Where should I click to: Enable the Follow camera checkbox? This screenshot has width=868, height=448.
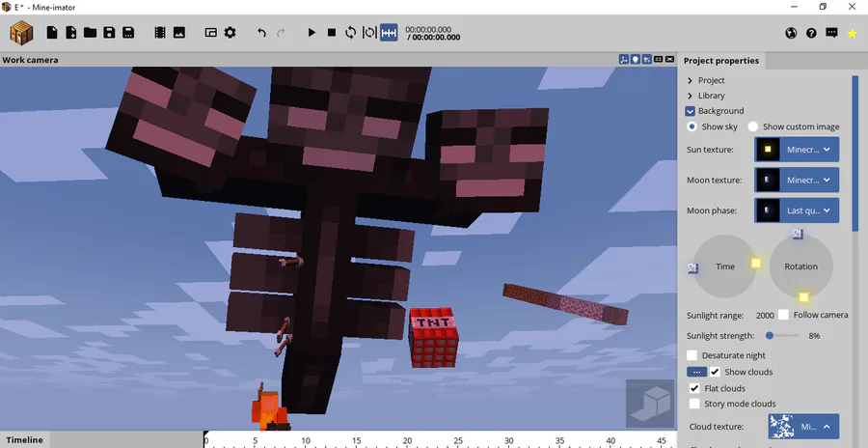783,315
